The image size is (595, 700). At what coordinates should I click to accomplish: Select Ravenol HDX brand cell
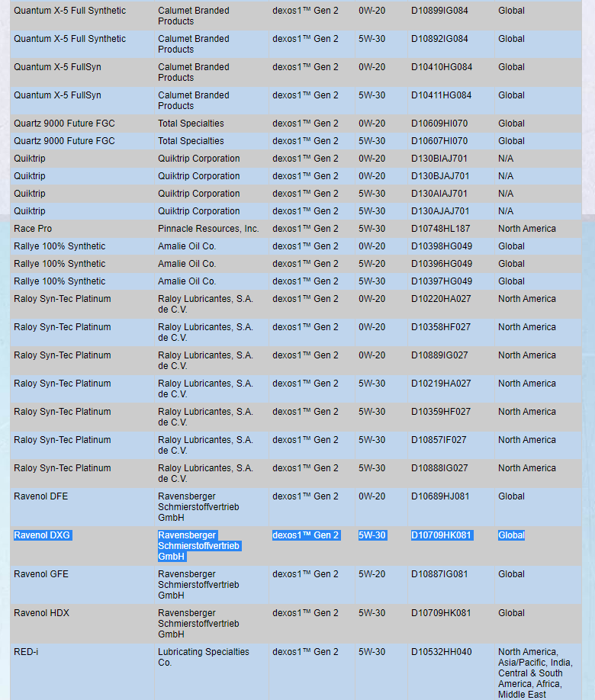41,613
